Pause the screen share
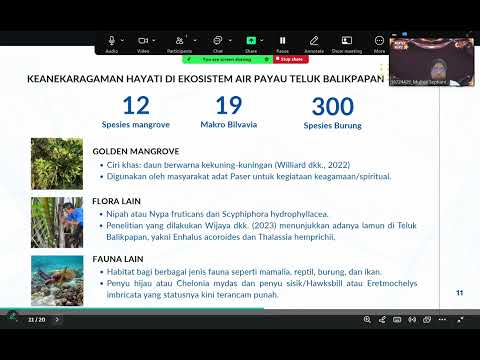The image size is (480, 360). coord(282,41)
